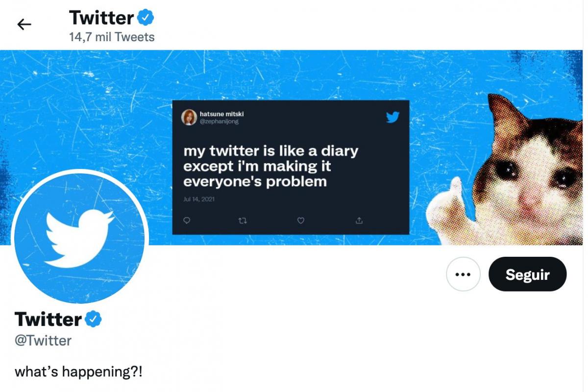Click the @zephanijong handle

(219, 122)
